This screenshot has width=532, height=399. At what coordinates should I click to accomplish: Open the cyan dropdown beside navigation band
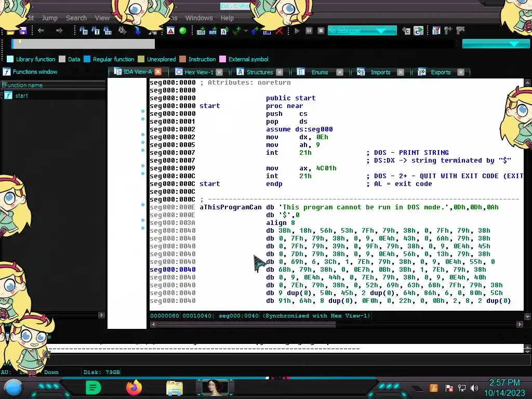tap(495, 44)
